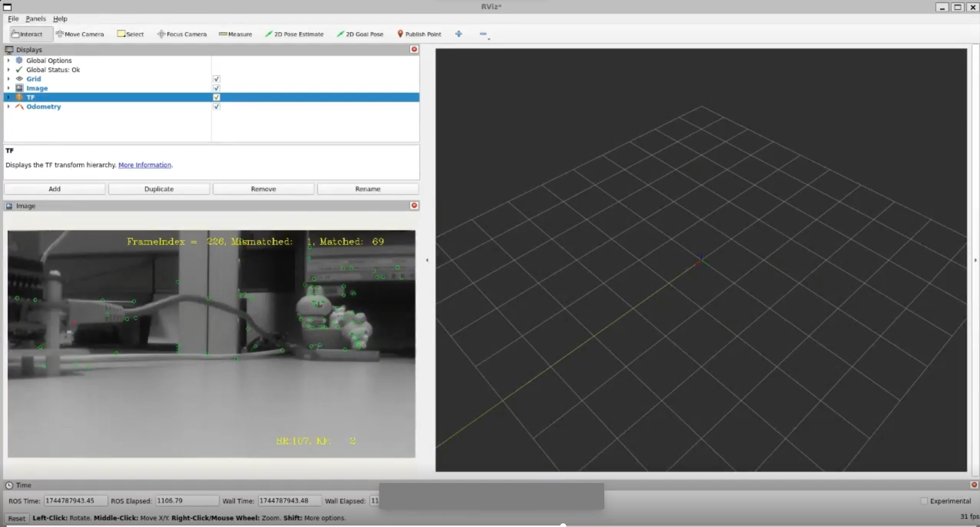The width and height of the screenshot is (980, 527).
Task: Expand the Image display properties
Action: coord(8,88)
